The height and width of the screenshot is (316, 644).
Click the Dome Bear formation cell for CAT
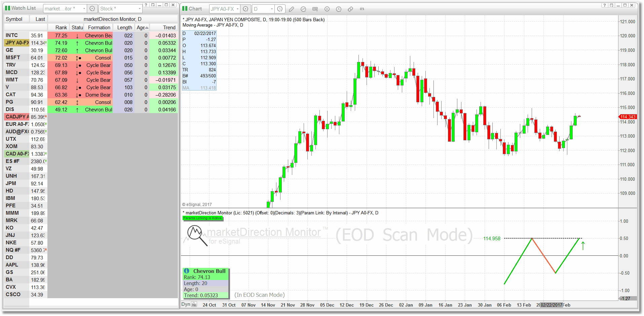98,95
